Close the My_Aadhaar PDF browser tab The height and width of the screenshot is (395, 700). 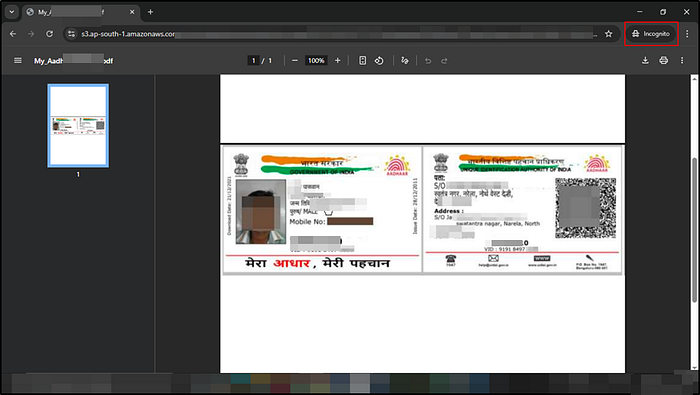point(132,12)
